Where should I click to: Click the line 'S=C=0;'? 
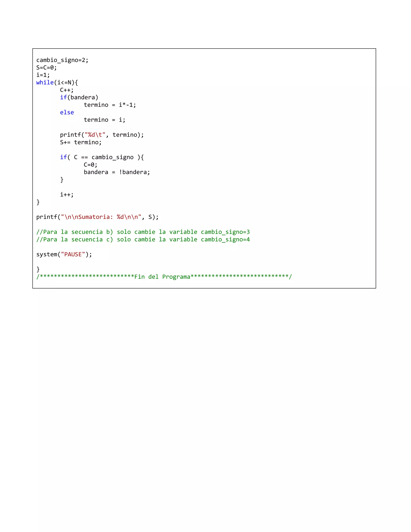47,67
